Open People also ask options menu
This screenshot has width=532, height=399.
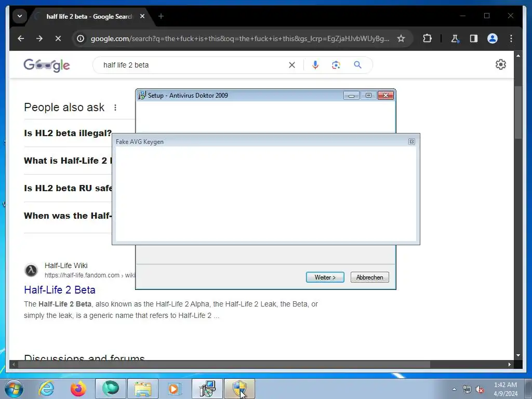tap(115, 108)
